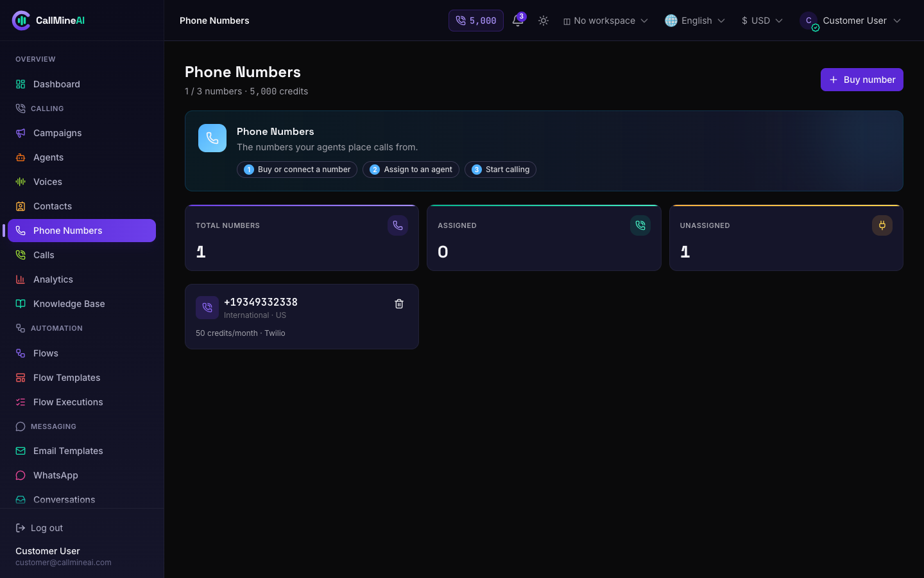The image size is (924, 578).
Task: Click the CallMineAI logo icon
Action: pos(21,21)
